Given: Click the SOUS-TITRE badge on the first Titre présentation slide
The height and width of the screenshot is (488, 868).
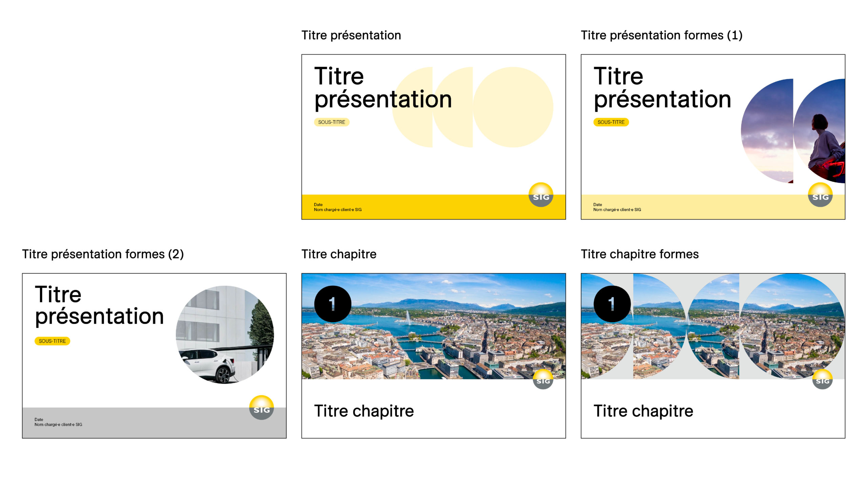Looking at the screenshot, I should 332,122.
